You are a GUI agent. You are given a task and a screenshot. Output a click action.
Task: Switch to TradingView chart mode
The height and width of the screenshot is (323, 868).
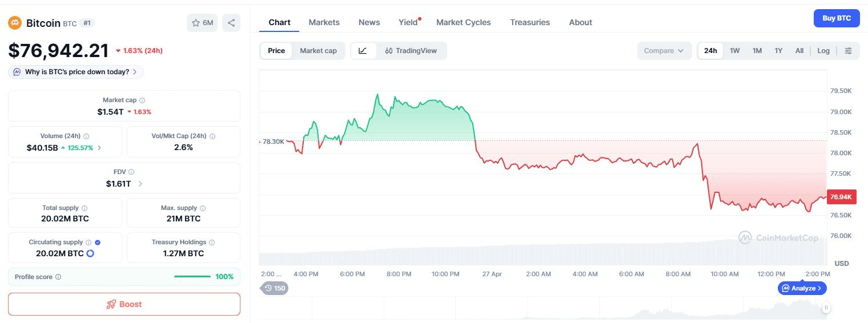pyautogui.click(x=411, y=51)
